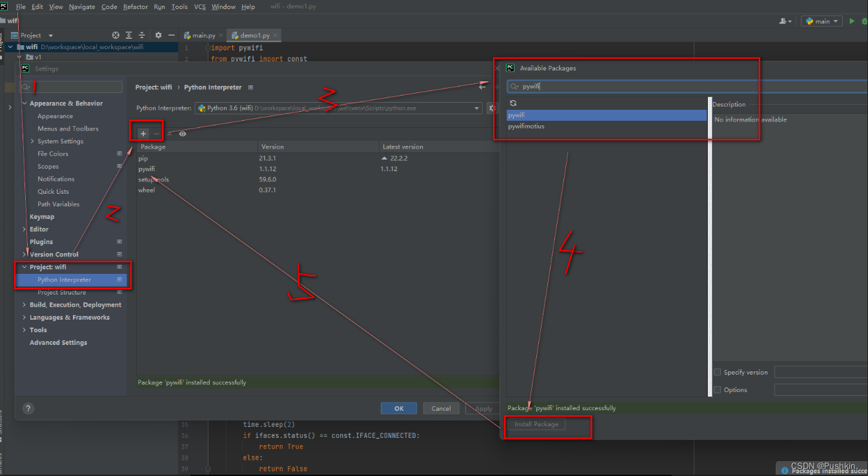Screen dimensions: 868x476
Task: Expand the Languages & Frameworks section
Action: pos(25,317)
